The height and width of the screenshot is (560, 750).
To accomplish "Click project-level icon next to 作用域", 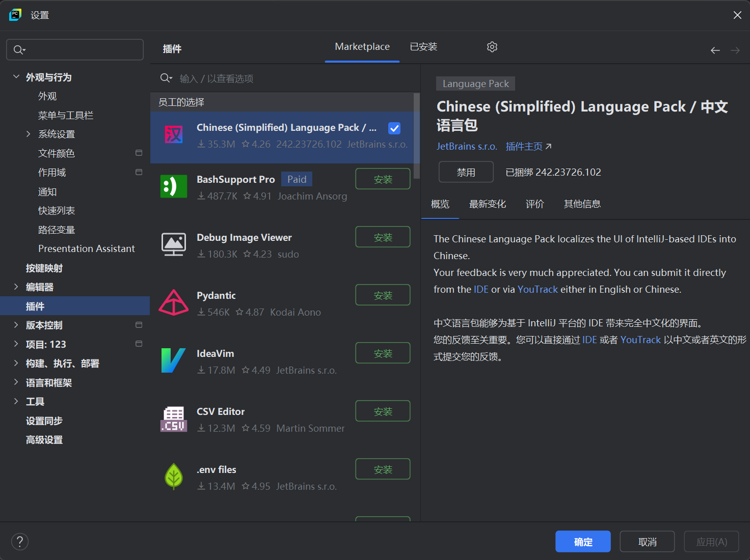I will 139,172.
